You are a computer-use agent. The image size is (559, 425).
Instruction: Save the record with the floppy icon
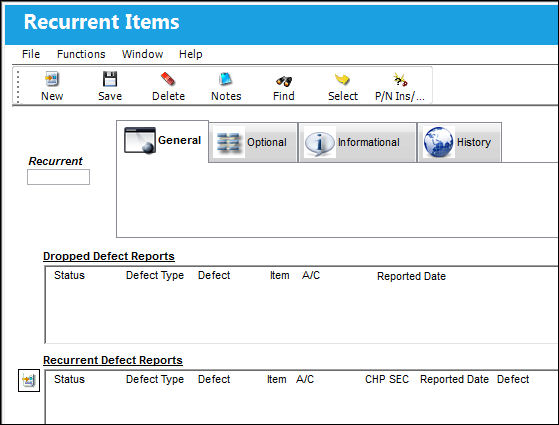point(110,79)
